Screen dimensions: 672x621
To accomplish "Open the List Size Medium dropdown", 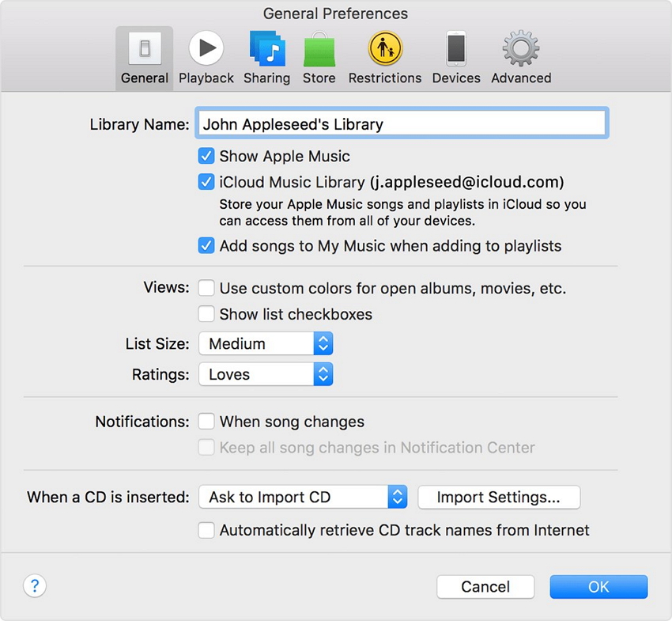I will (x=266, y=344).
